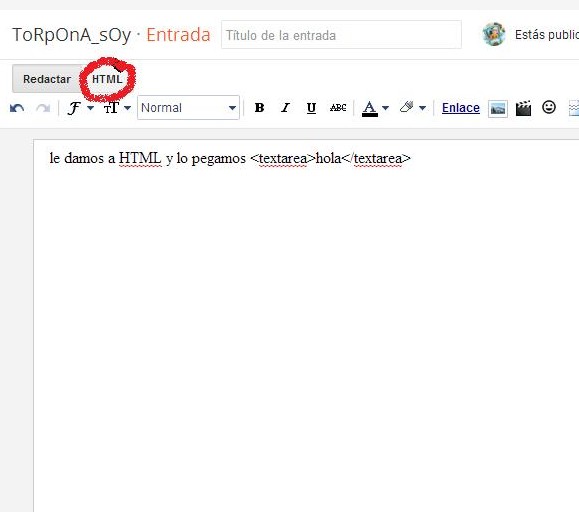Insert a link with Enlace
The height and width of the screenshot is (512, 579).
point(461,108)
